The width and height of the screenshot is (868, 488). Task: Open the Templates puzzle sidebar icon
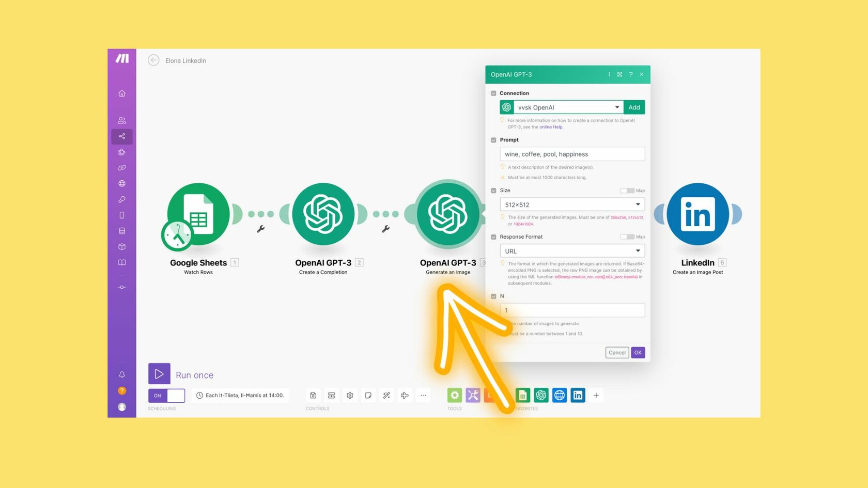coord(122,152)
